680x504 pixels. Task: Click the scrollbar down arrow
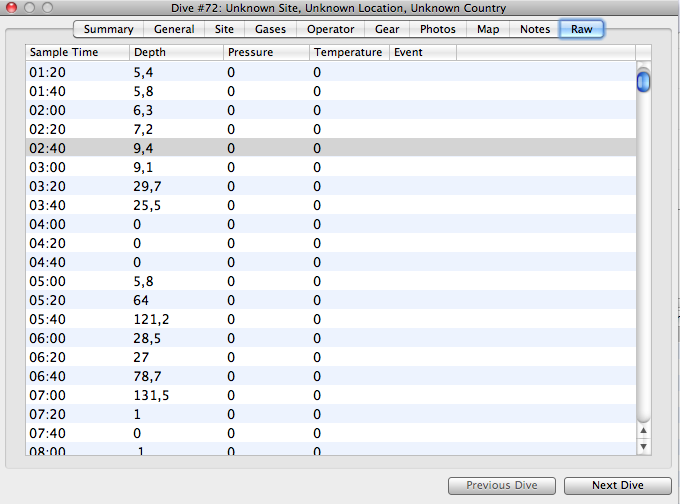coord(643,446)
